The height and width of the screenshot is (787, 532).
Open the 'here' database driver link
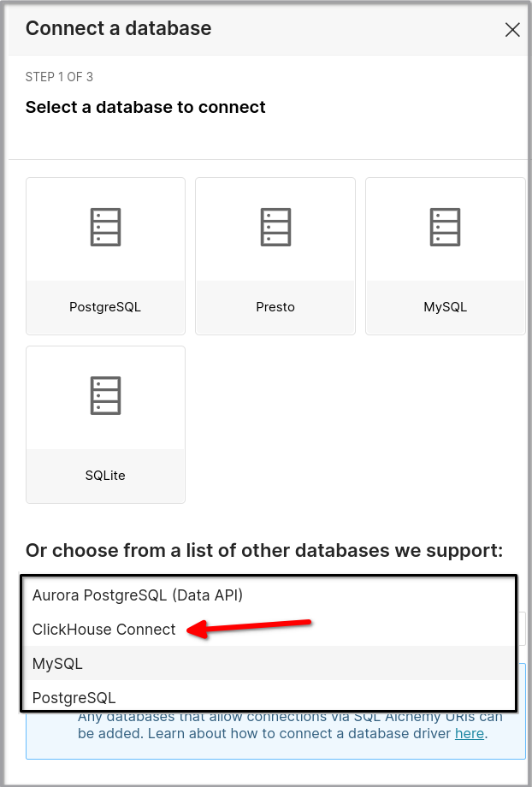coord(469,733)
